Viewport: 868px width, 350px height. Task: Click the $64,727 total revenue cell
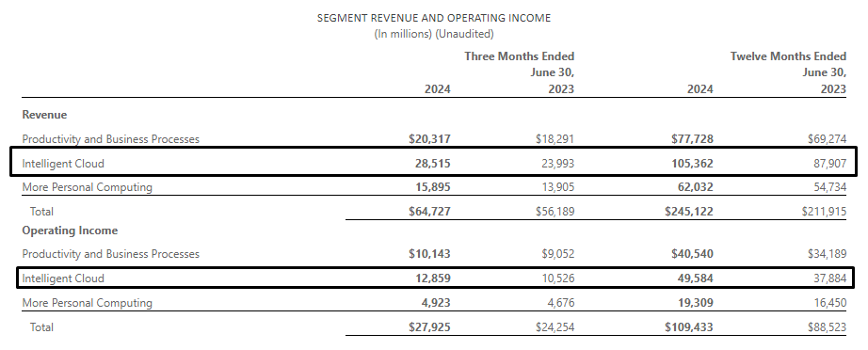pyautogui.click(x=429, y=211)
